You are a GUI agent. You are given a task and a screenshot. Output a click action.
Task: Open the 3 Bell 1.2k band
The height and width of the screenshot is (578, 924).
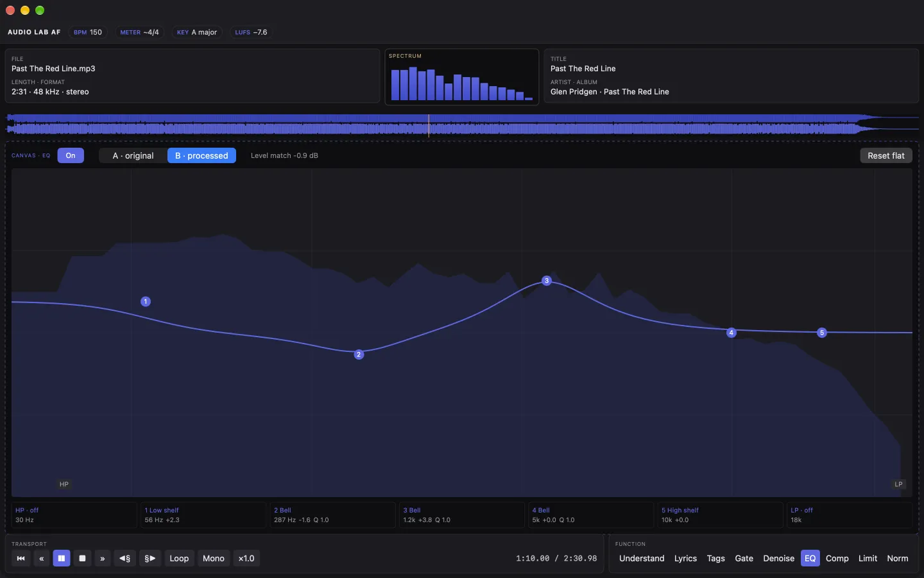(x=462, y=515)
